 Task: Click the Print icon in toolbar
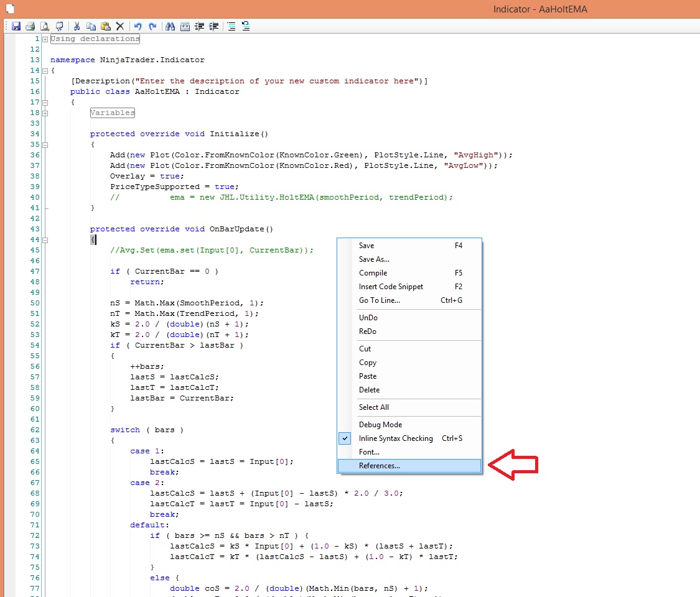click(x=30, y=26)
